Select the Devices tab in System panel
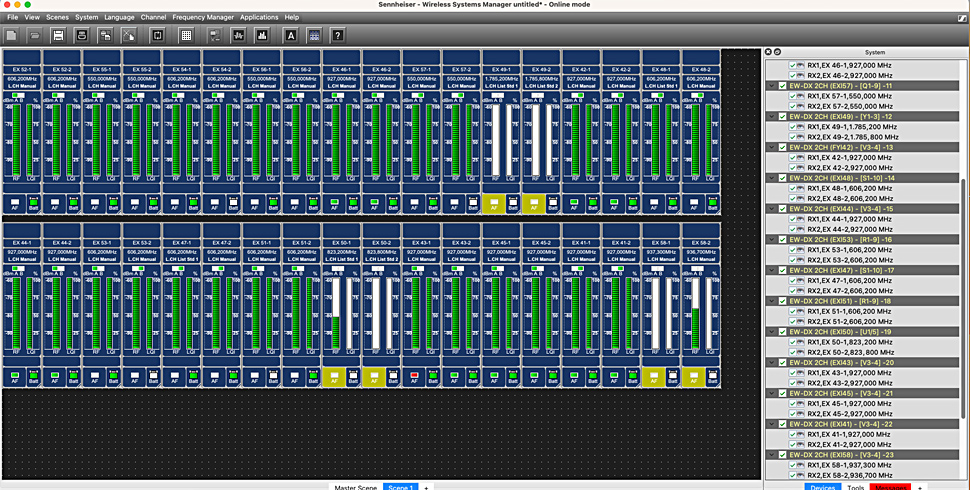Screen dimensions: 970x490 point(822,486)
